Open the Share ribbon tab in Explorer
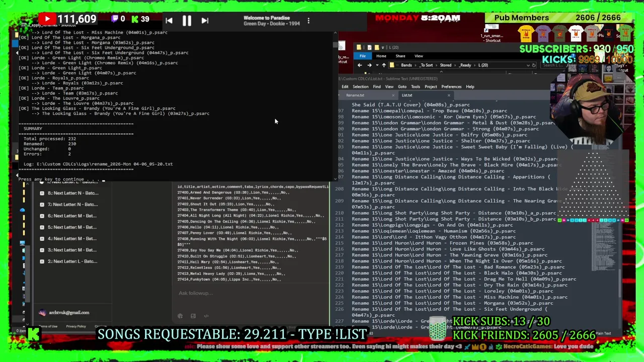The image size is (644, 362). point(400,56)
